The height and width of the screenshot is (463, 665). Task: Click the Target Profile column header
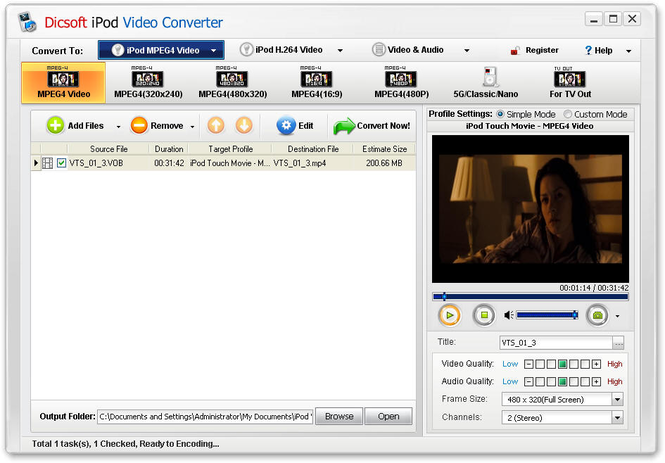point(230,149)
